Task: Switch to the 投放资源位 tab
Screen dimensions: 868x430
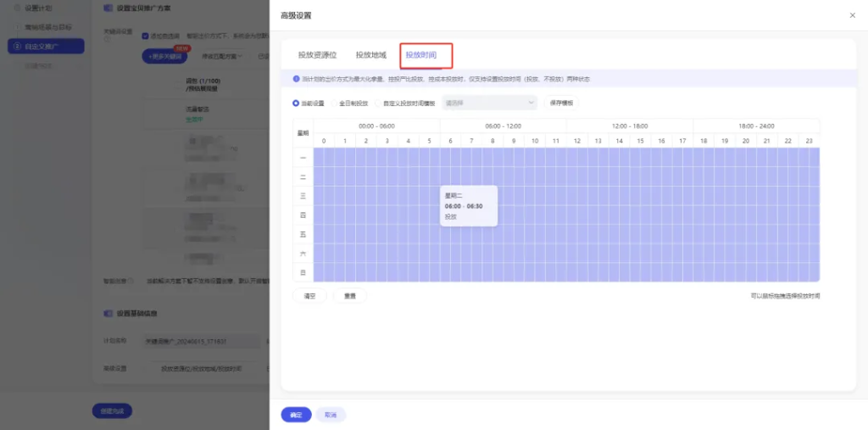Action: (317, 55)
